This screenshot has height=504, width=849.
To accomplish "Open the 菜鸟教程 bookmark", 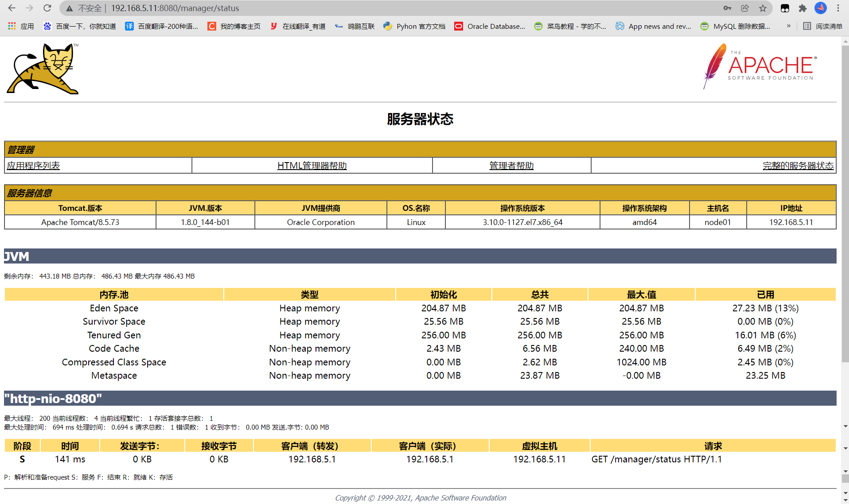I will (570, 26).
